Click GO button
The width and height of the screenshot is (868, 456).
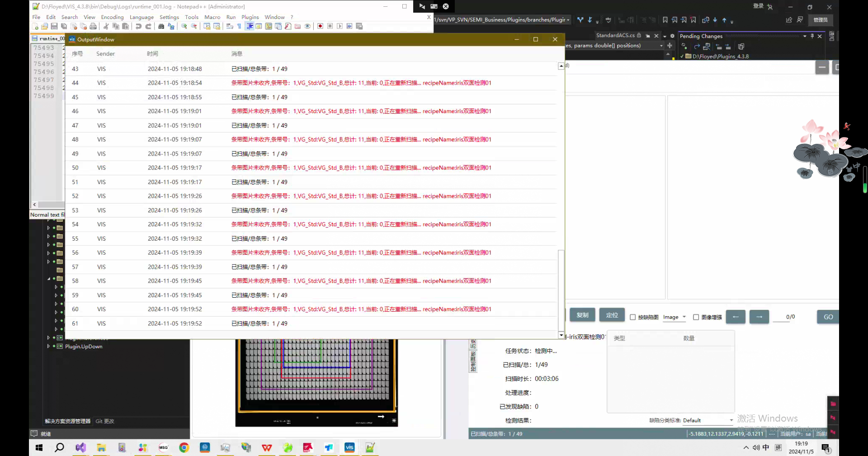click(x=828, y=317)
